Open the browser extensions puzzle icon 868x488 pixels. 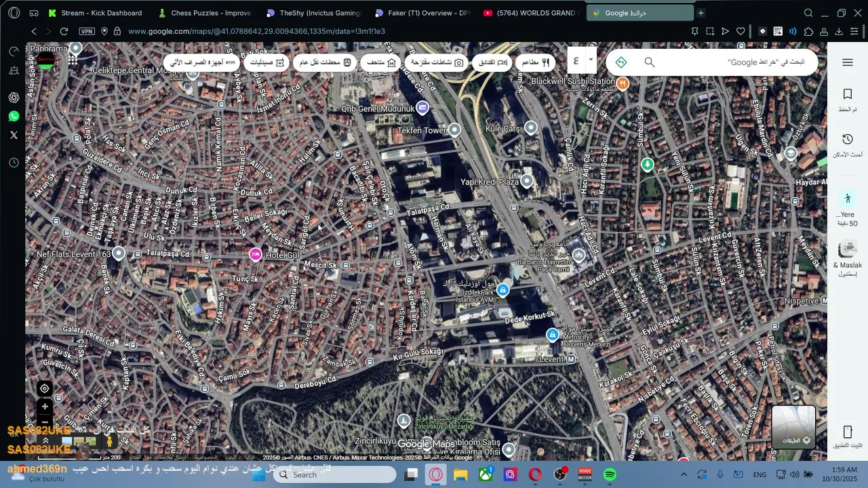(808, 31)
